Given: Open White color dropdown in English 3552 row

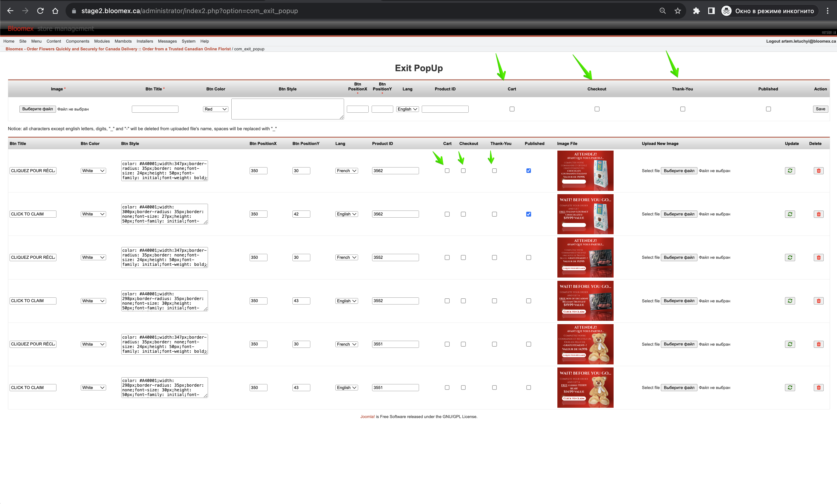Looking at the screenshot, I should pyautogui.click(x=93, y=301).
